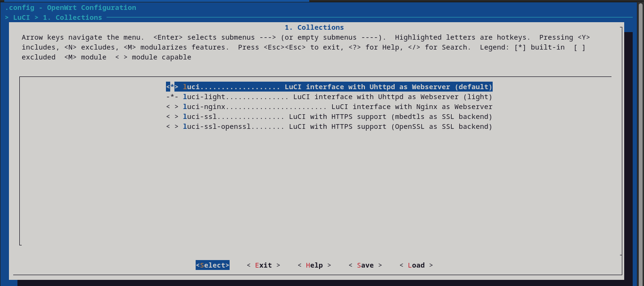Click the Exit button

click(x=264, y=265)
